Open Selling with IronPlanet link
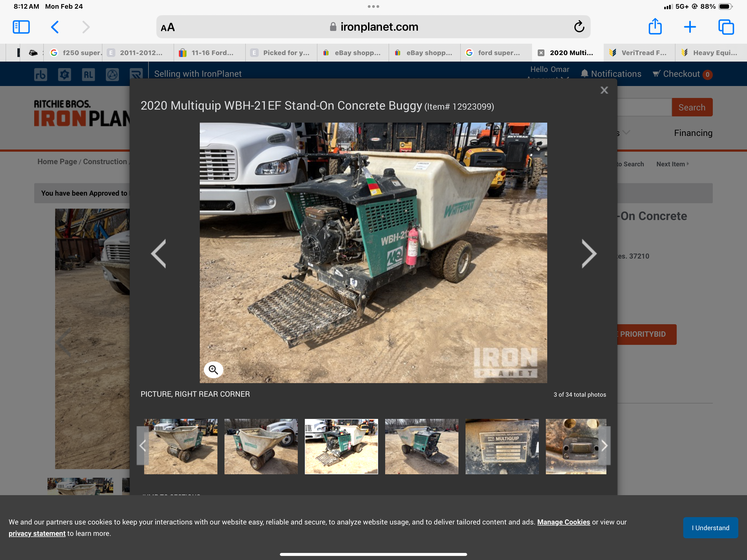 tap(198, 74)
